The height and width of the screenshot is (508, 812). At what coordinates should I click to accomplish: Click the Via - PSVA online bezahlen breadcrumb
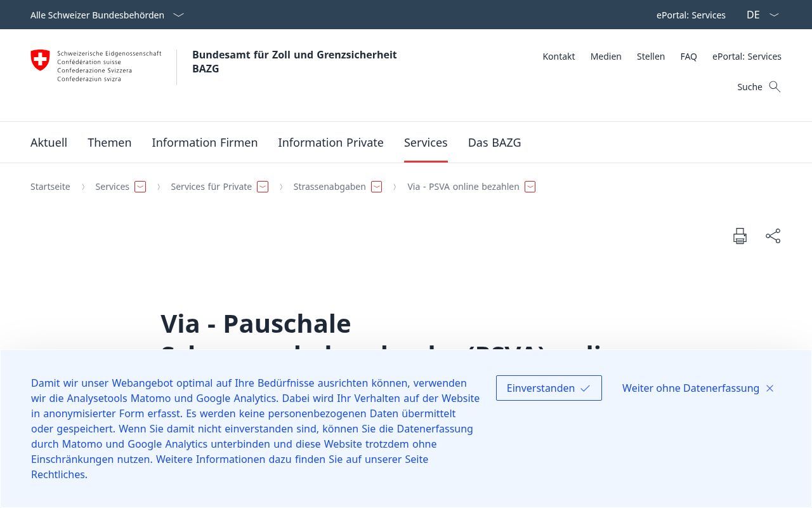coord(463,187)
